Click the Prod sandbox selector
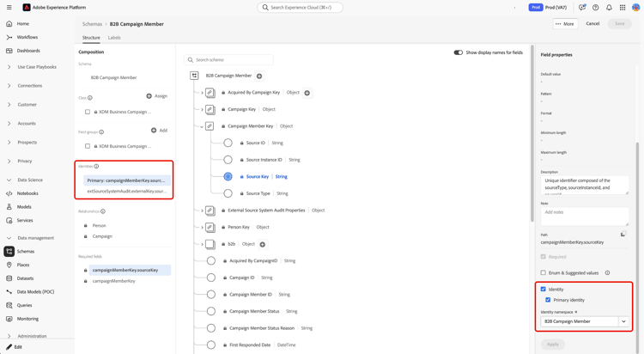The width and height of the screenshot is (644, 354). (548, 8)
